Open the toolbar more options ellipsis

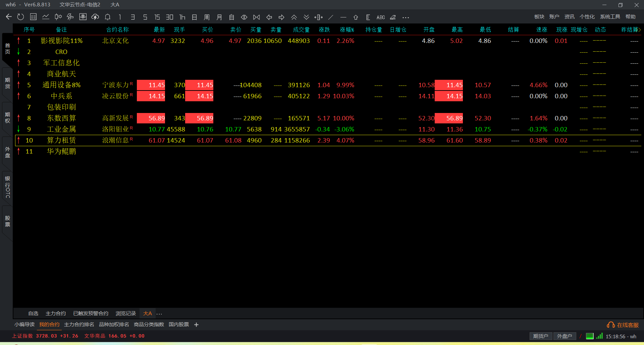[406, 17]
